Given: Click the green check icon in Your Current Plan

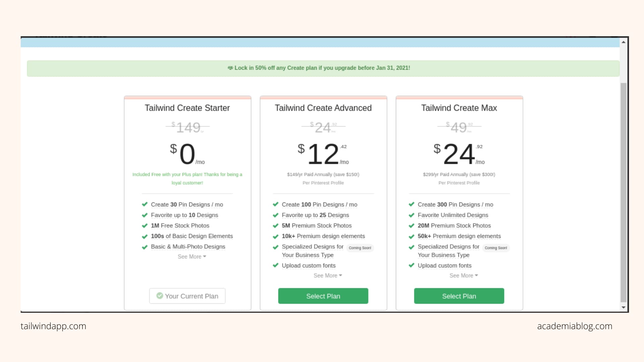Looking at the screenshot, I should point(160,296).
